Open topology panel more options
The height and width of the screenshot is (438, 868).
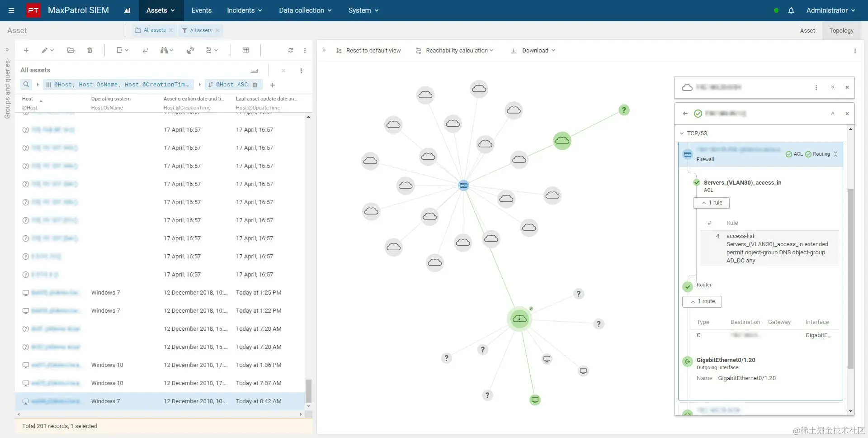coord(855,51)
